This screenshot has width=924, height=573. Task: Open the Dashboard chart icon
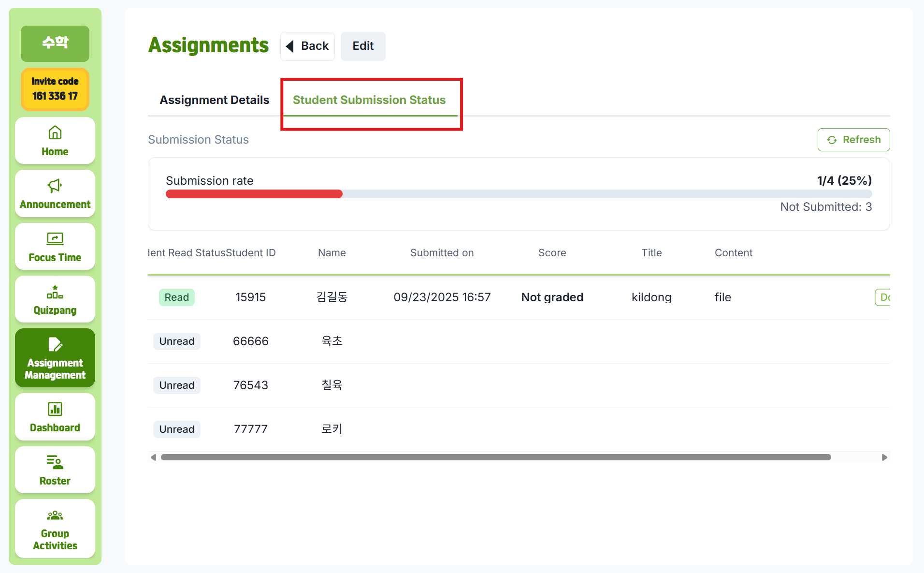(x=55, y=410)
